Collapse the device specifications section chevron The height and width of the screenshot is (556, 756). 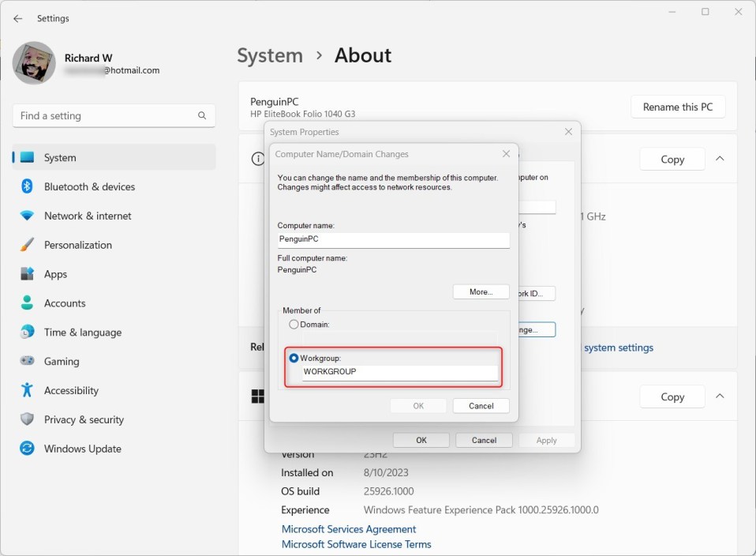720,159
